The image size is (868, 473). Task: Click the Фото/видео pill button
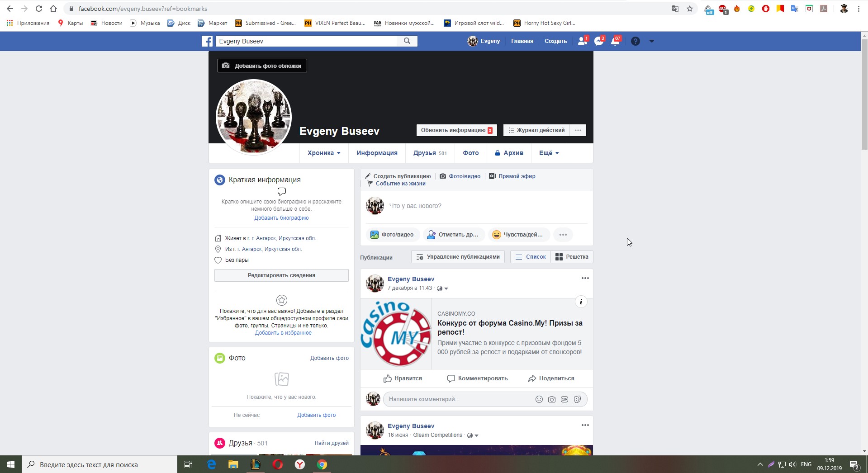coord(393,235)
